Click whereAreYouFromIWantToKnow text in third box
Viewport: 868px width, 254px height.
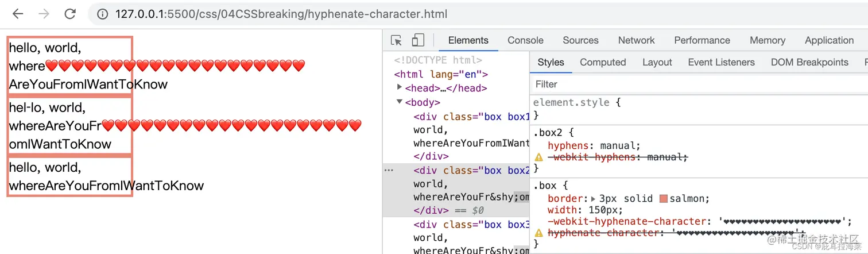tap(107, 186)
